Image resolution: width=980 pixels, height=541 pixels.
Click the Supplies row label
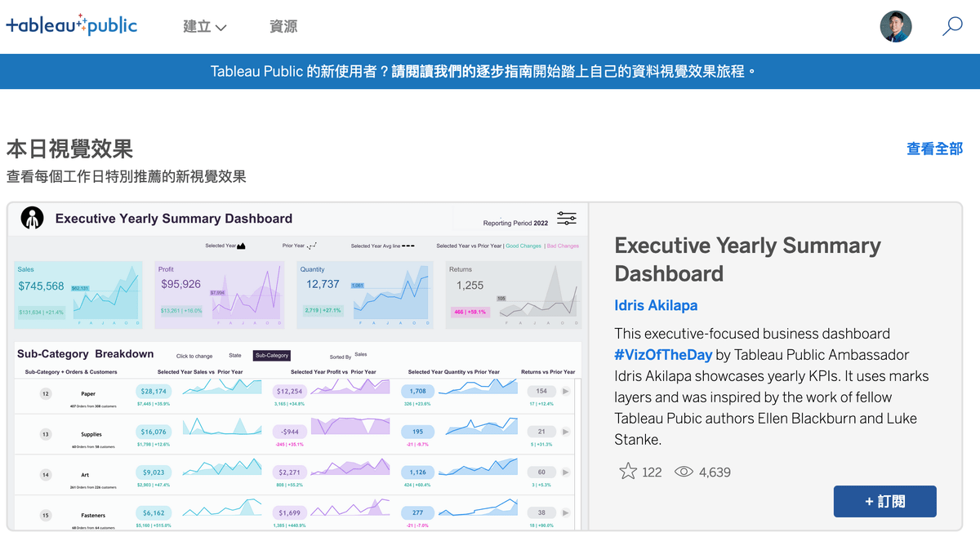pyautogui.click(x=91, y=434)
